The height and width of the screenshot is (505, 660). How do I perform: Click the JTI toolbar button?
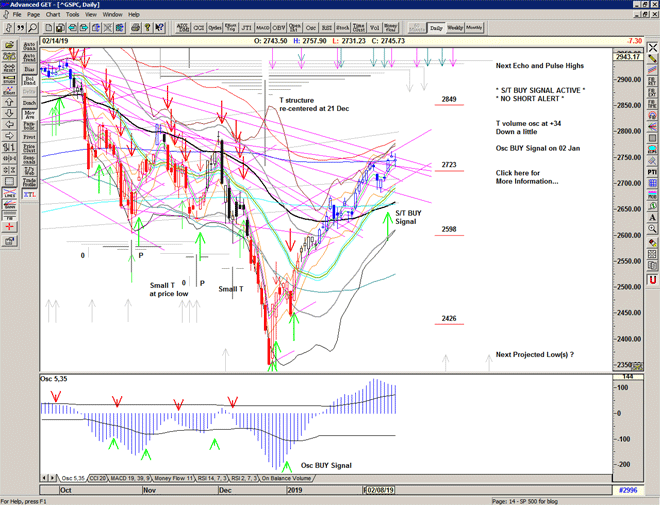(x=246, y=30)
